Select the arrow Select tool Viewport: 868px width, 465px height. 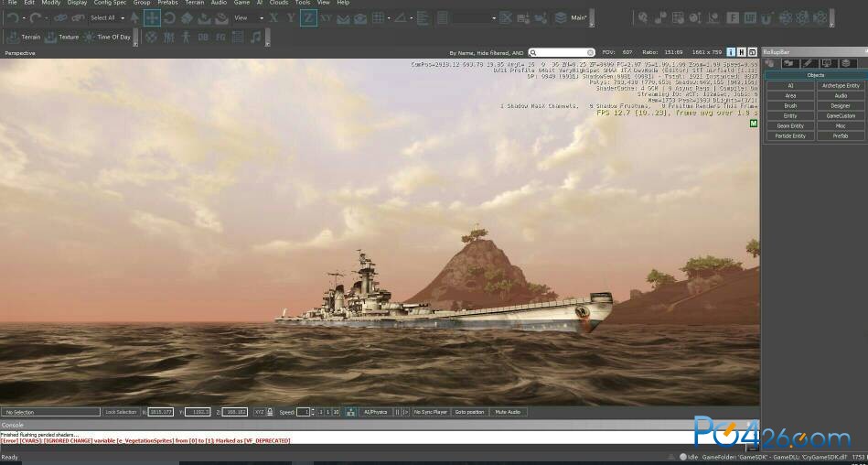(x=134, y=17)
